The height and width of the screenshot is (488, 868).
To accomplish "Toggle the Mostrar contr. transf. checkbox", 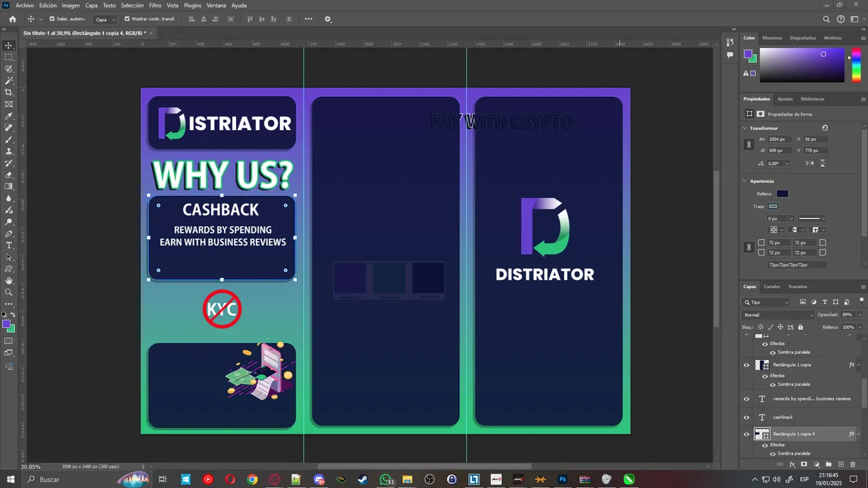I will point(127,19).
